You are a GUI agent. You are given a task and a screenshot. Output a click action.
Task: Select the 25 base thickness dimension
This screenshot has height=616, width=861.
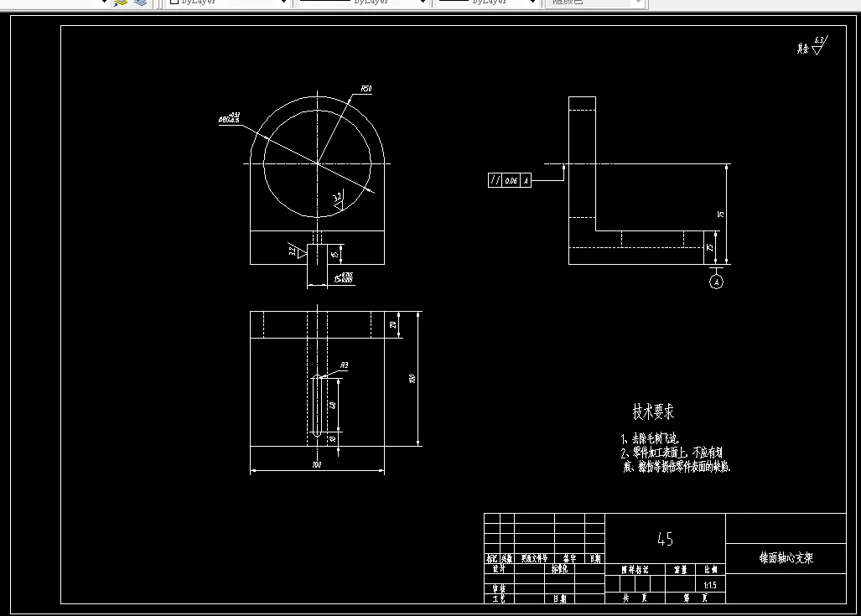coord(709,247)
